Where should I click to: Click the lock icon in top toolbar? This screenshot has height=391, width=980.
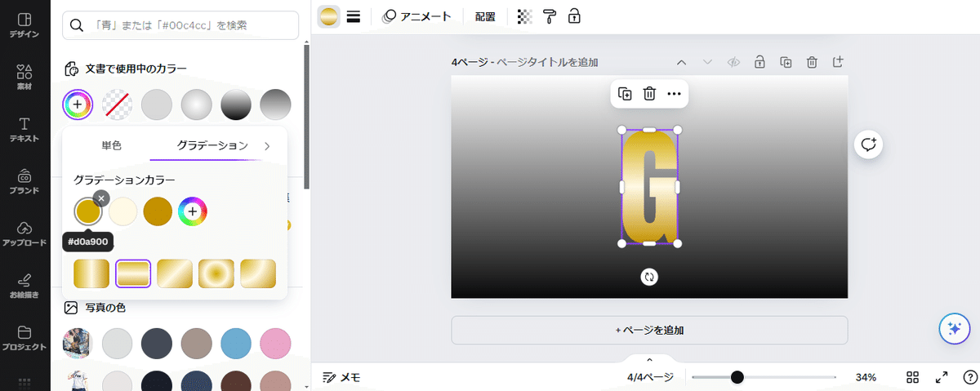pyautogui.click(x=574, y=16)
